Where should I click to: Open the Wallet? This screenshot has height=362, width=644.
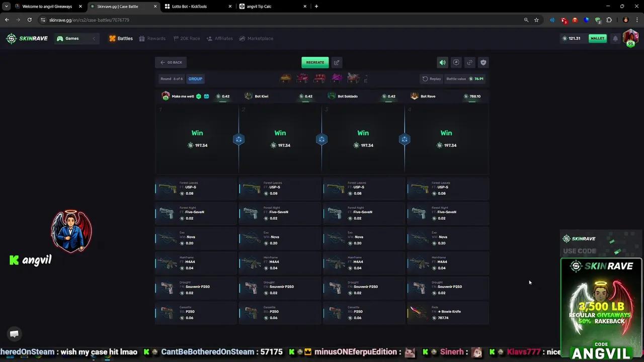click(x=598, y=39)
